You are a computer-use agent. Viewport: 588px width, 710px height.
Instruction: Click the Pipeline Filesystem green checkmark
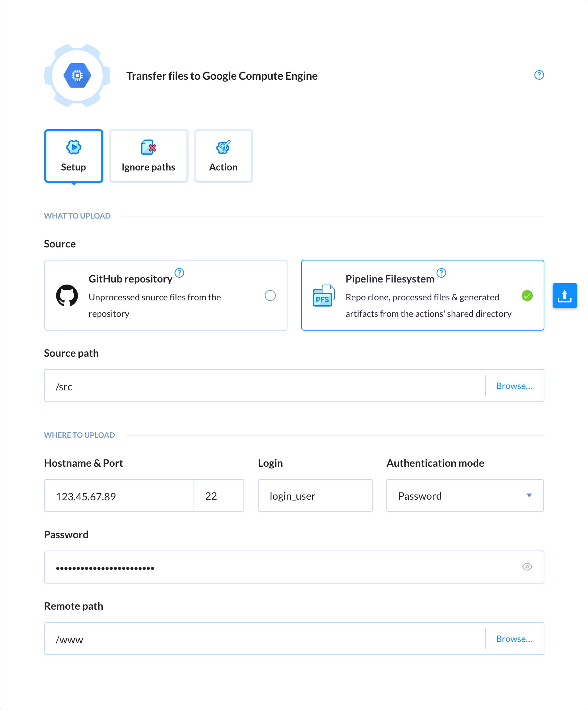point(527,296)
